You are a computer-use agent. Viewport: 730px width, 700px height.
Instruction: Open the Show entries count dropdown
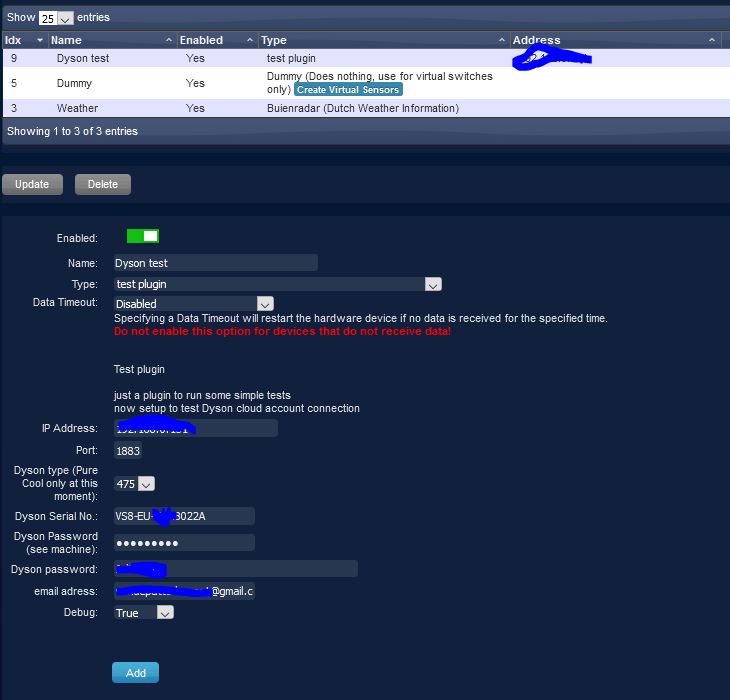[x=56, y=18]
